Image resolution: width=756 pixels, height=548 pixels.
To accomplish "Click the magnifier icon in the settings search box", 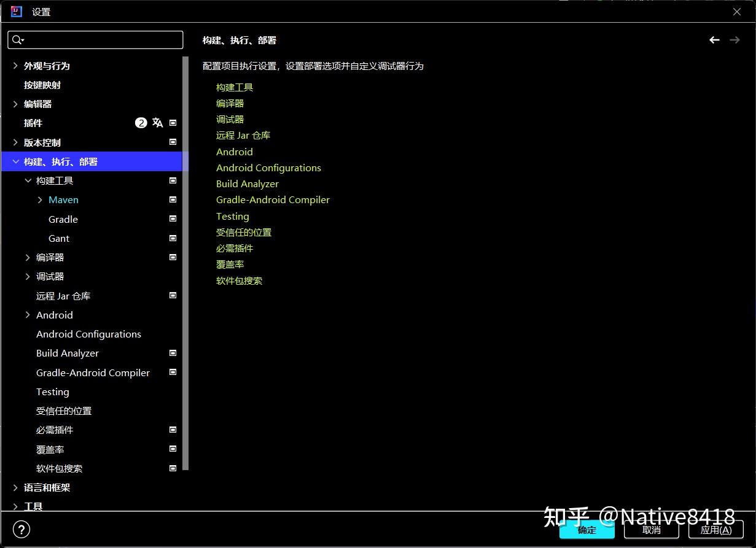I will pyautogui.click(x=17, y=39).
